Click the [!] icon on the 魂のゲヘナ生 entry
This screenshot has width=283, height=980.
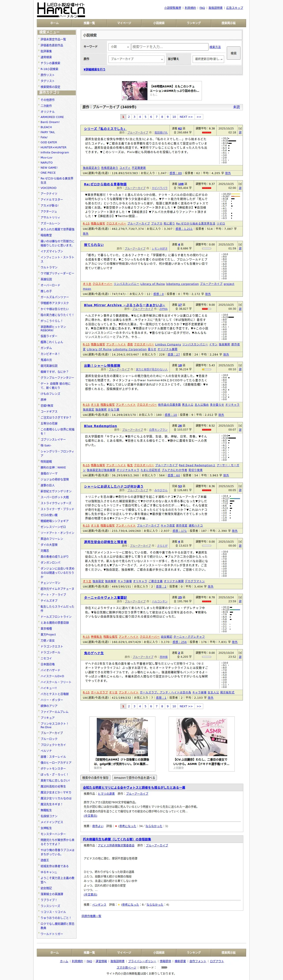240,652
